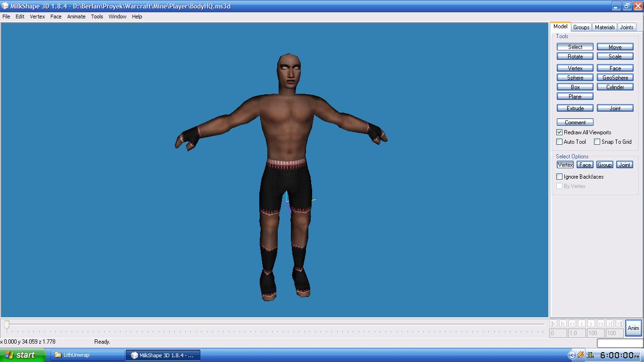Toggle animation mode with Anim button

pos(633,328)
